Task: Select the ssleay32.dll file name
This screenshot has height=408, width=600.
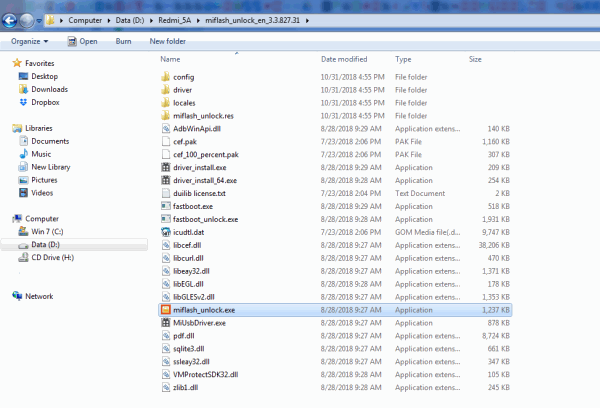Action: (x=191, y=362)
